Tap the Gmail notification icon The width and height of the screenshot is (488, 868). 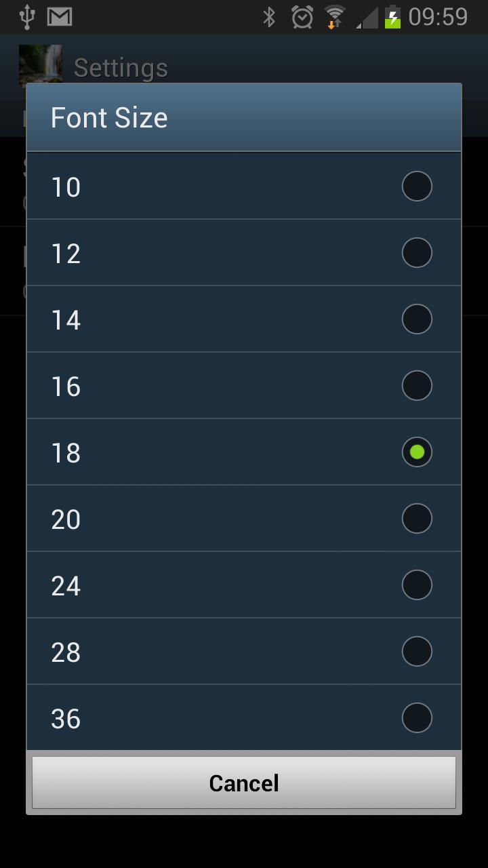pyautogui.click(x=60, y=16)
